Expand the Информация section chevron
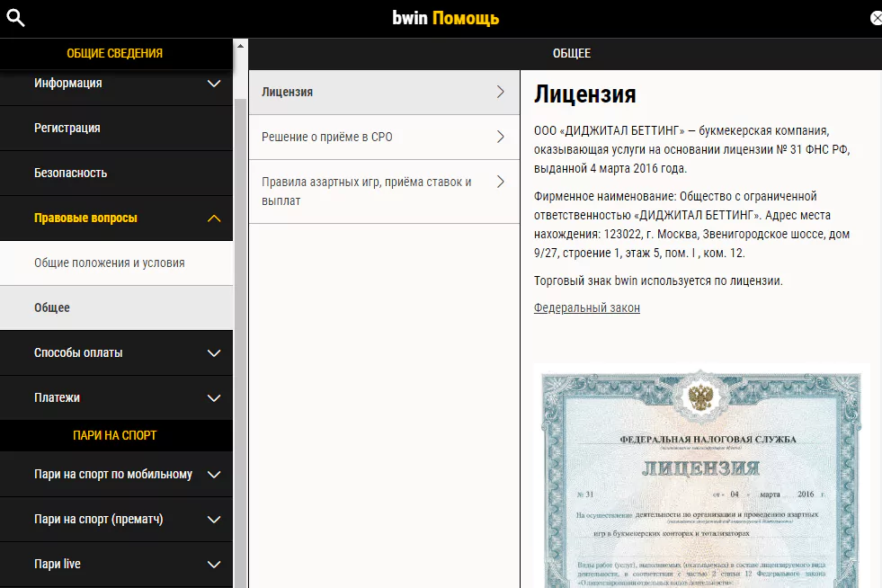Screen dimensions: 882x588 pyautogui.click(x=214, y=84)
